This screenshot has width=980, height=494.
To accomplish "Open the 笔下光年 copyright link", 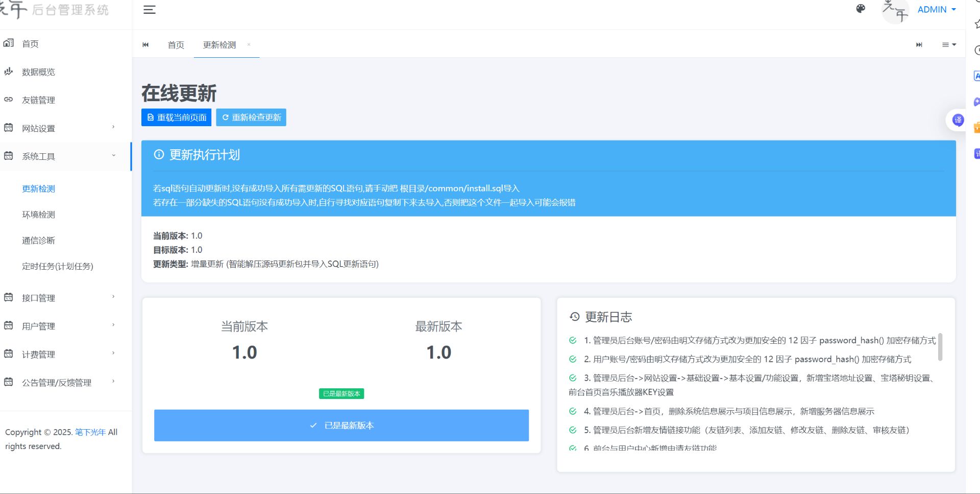I will [90, 432].
